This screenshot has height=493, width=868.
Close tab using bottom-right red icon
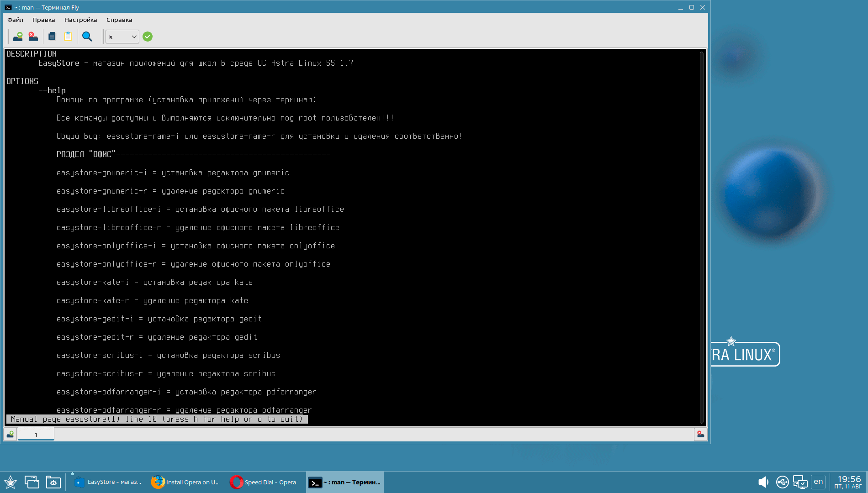pos(700,434)
